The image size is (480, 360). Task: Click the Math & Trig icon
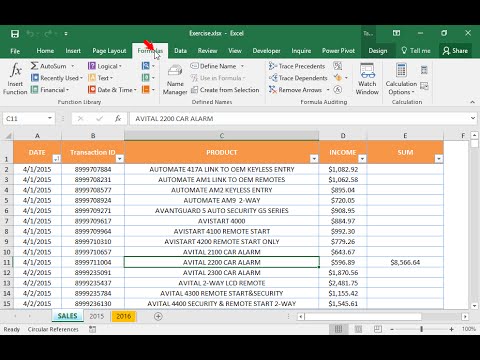point(146,78)
